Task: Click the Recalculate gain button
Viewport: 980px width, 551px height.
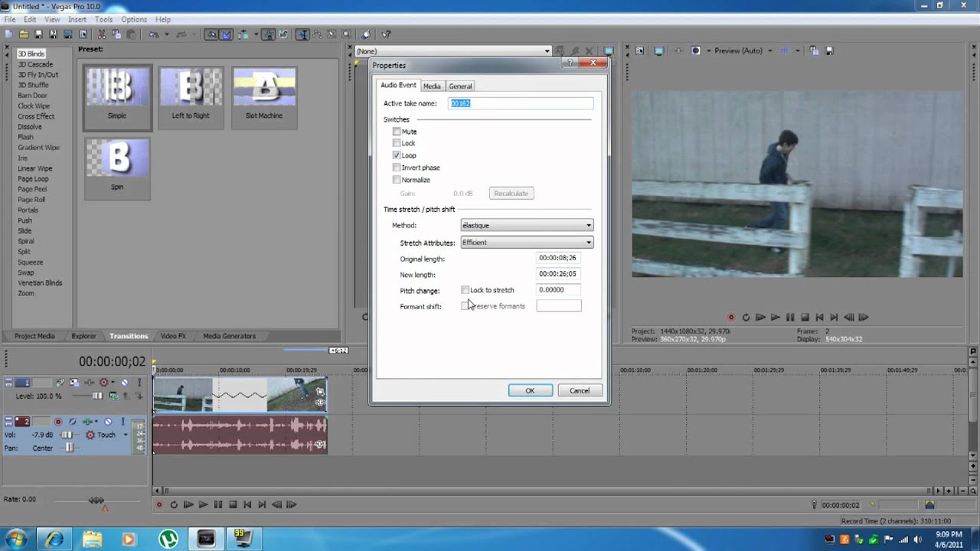Action: [511, 194]
